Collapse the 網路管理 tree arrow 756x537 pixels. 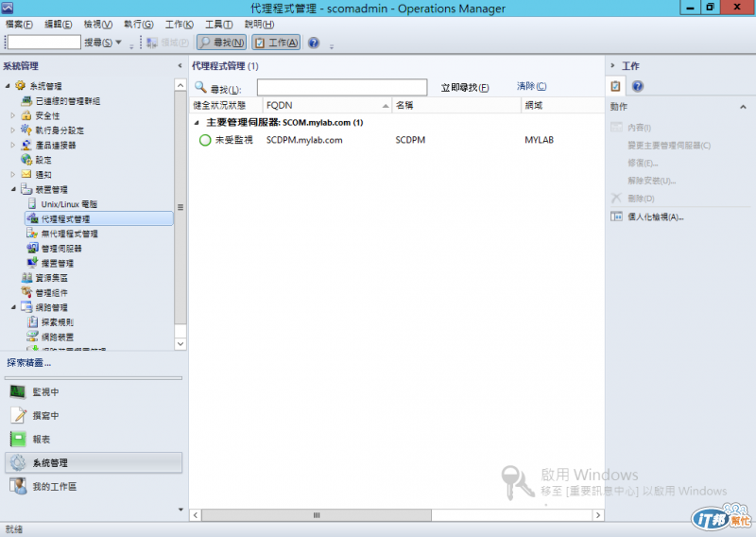click(x=13, y=307)
